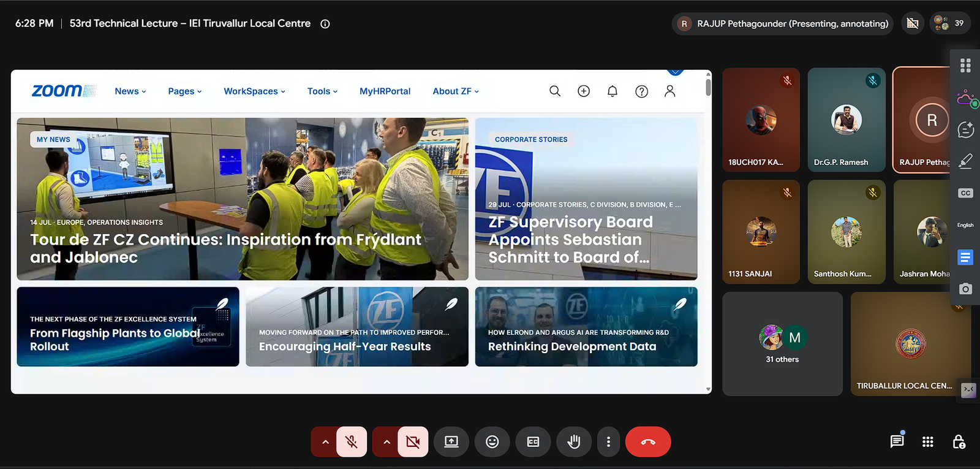Leave the call with the red hang-up button
The height and width of the screenshot is (469, 980).
(x=648, y=442)
